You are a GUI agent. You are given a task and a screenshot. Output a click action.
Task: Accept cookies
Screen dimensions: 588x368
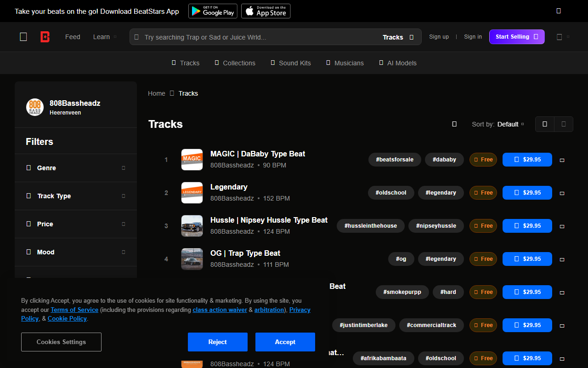click(285, 342)
